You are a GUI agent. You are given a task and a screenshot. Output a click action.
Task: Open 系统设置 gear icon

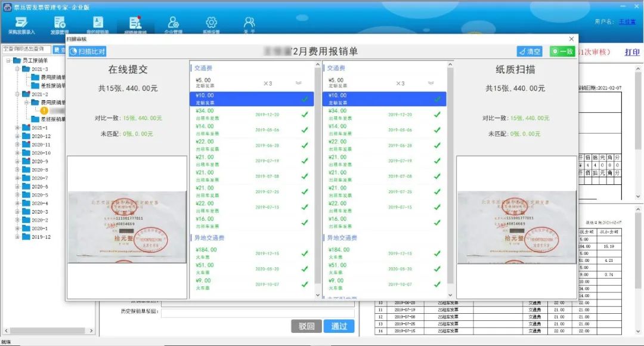pos(211,24)
